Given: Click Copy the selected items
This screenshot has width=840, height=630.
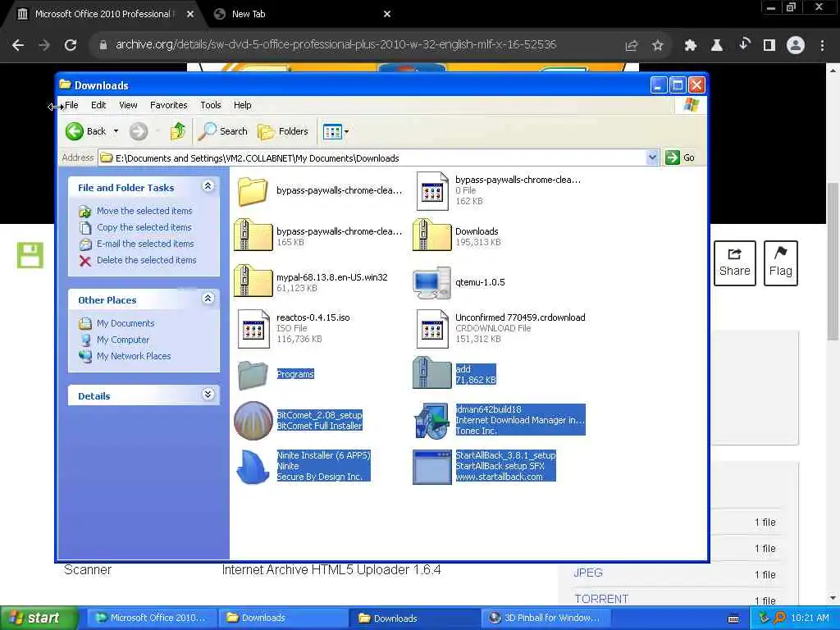Looking at the screenshot, I should pyautogui.click(x=144, y=227).
